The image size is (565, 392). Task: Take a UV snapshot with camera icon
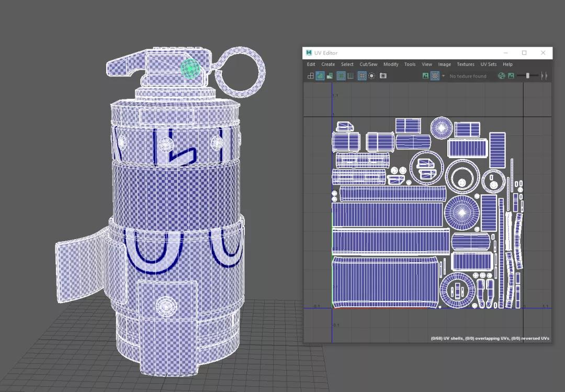tap(383, 76)
